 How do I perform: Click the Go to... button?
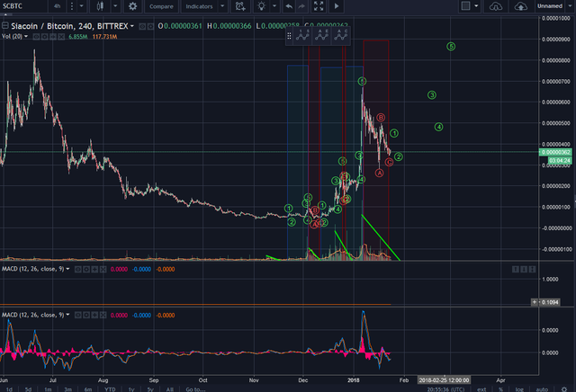pyautogui.click(x=195, y=389)
